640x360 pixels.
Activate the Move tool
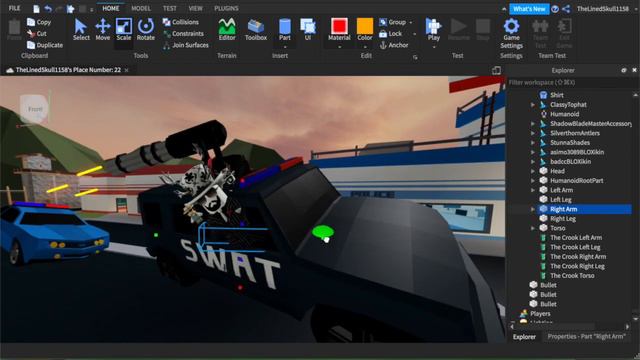pyautogui.click(x=102, y=30)
